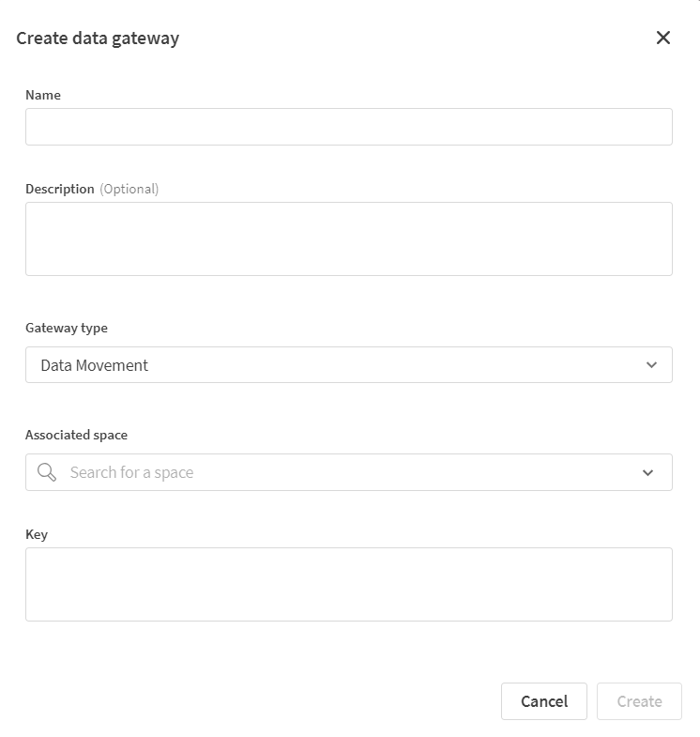Click the 'Create data gateway' dialog title

98,38
